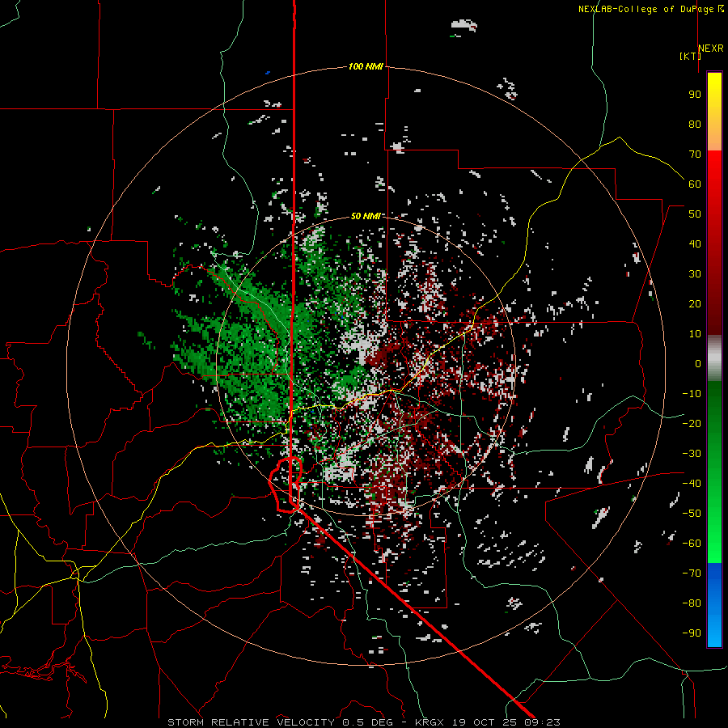The height and width of the screenshot is (728, 728).
Task: Click the red outlined warning polygon
Action: 286,485
